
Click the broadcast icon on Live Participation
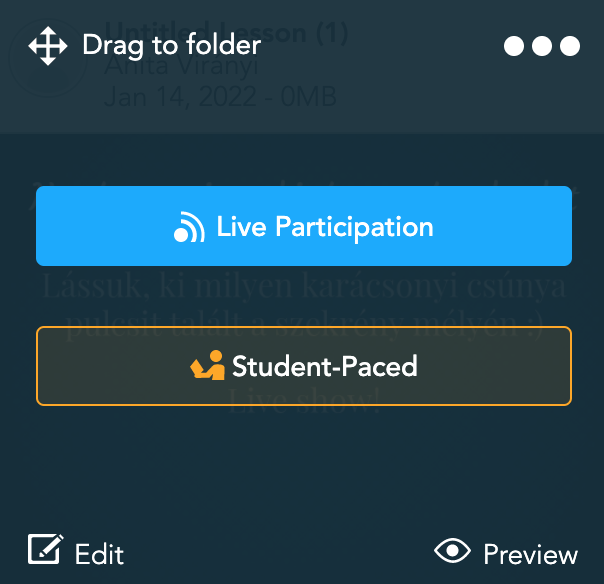(x=189, y=227)
